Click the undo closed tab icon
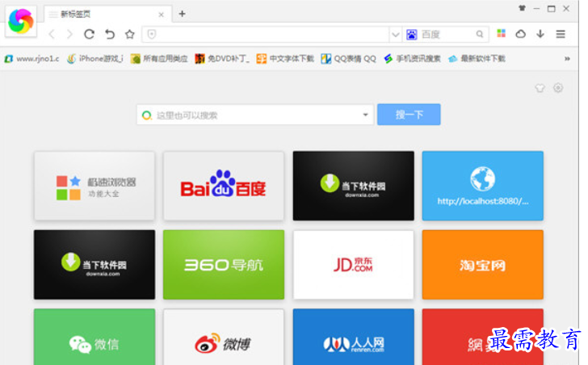Screen dimensions: 588x365 [110, 35]
